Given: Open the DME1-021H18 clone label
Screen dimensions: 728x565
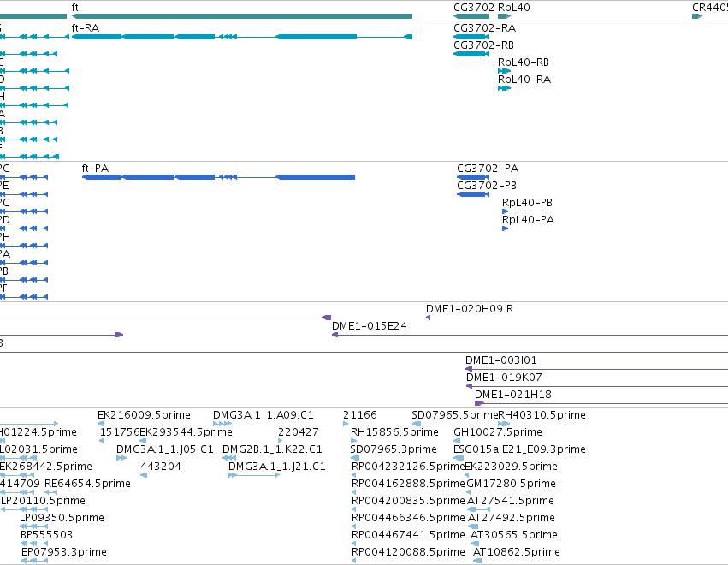Looking at the screenshot, I should click(x=513, y=395).
